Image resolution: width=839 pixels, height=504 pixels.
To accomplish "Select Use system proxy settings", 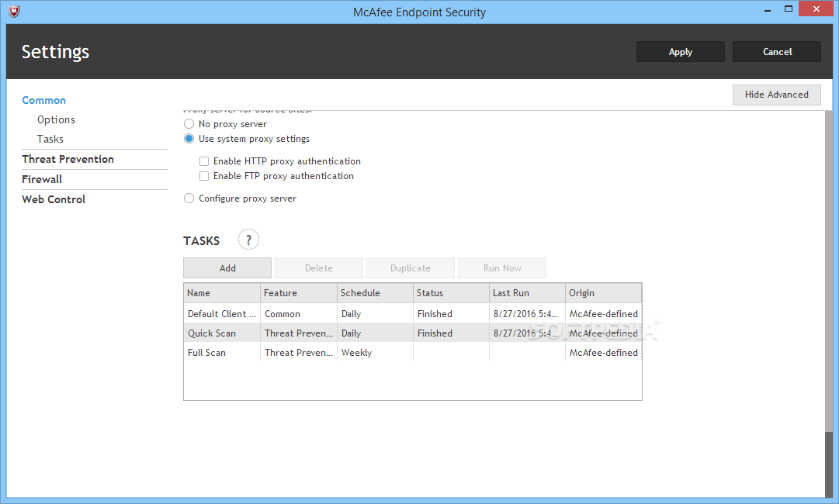I will (x=189, y=139).
